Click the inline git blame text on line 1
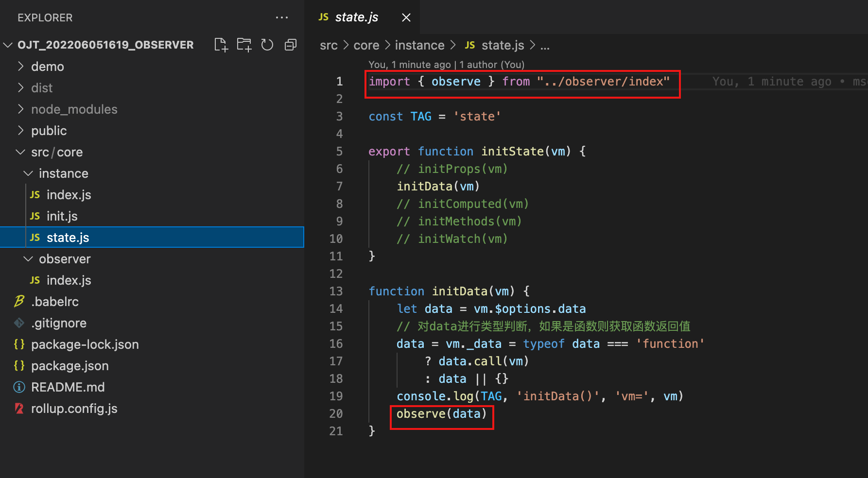The height and width of the screenshot is (478, 868). coord(790,82)
